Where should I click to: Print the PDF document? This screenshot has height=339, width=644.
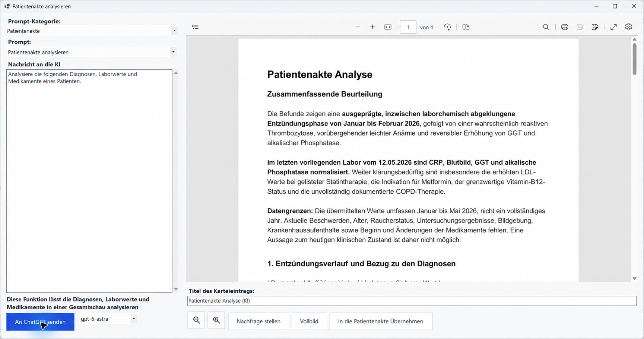565,27
